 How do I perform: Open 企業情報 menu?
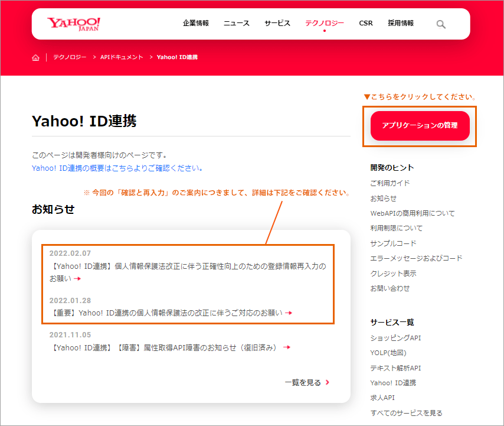(196, 23)
